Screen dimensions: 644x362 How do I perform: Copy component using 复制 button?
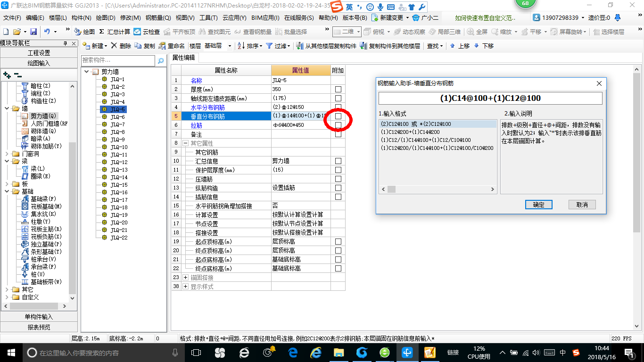pos(144,46)
